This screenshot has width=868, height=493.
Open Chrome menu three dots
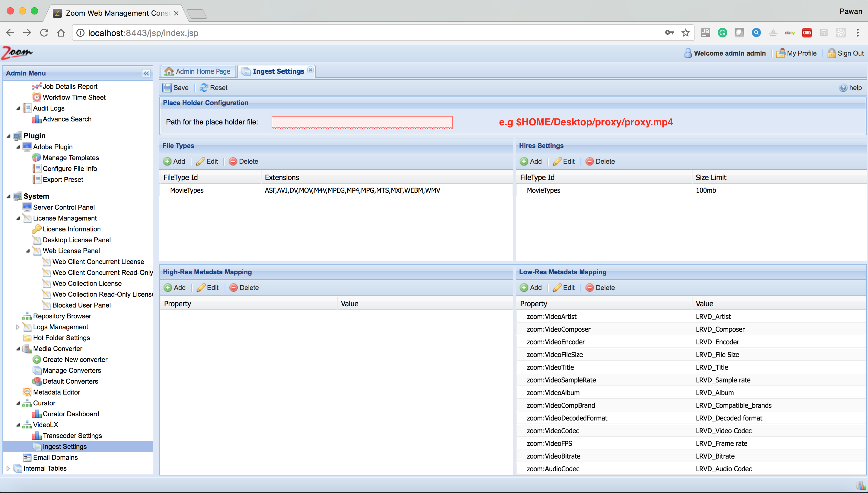tap(857, 33)
